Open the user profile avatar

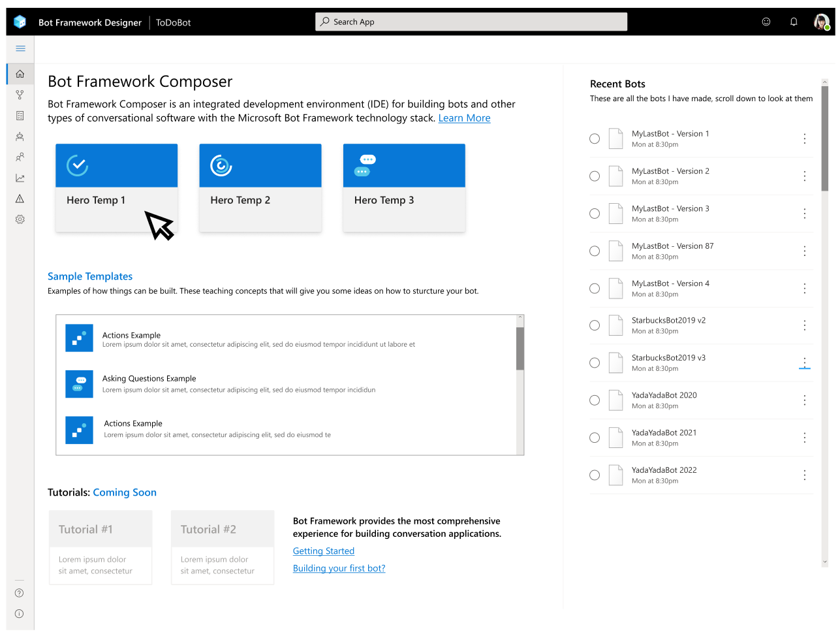[x=822, y=22]
